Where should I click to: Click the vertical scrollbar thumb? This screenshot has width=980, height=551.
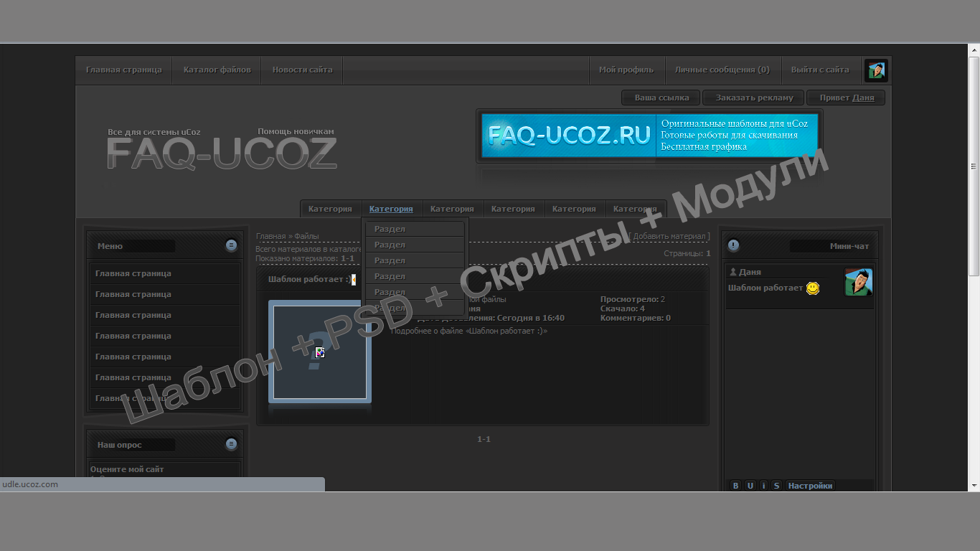(x=974, y=166)
